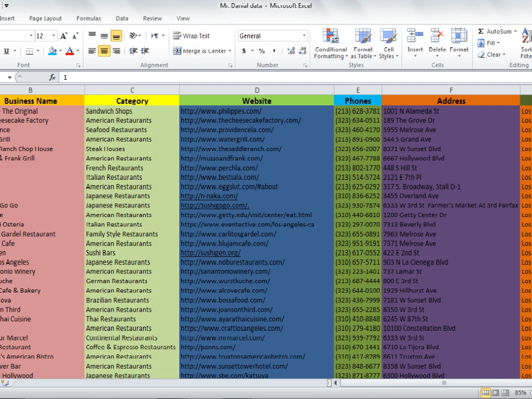Image resolution: width=532 pixels, height=399 pixels.
Task: Open the accounting format dropdown arrow
Action: (x=252, y=51)
